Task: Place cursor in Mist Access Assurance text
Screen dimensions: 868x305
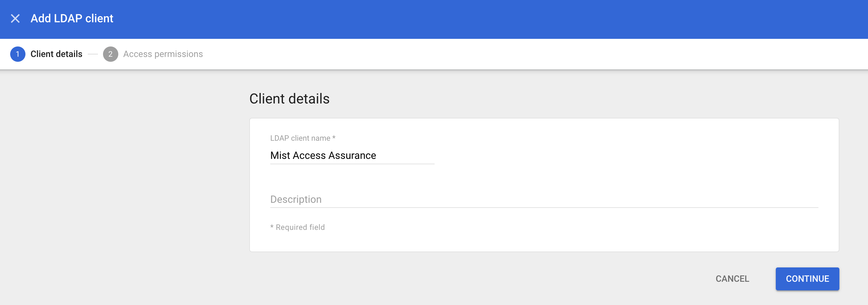Action: click(323, 156)
